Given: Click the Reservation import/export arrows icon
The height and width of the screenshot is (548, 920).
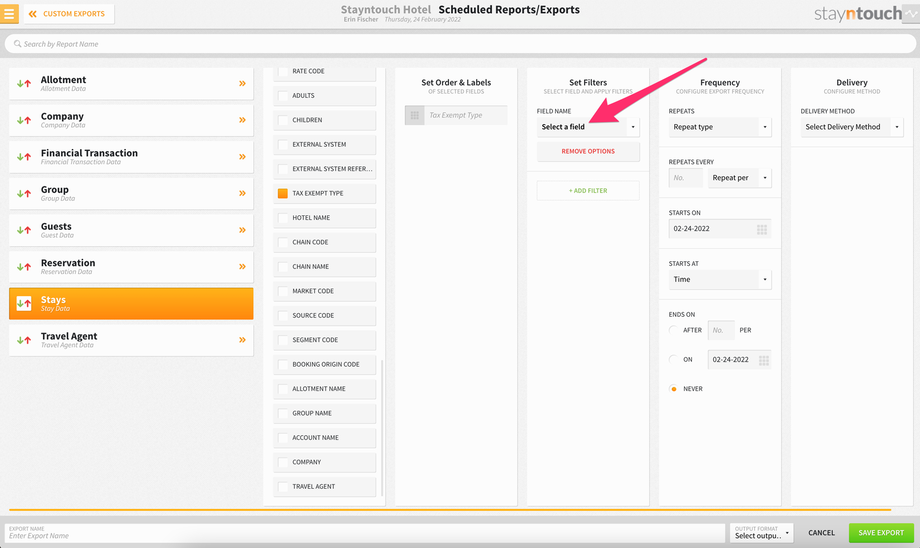Looking at the screenshot, I should point(24,267).
